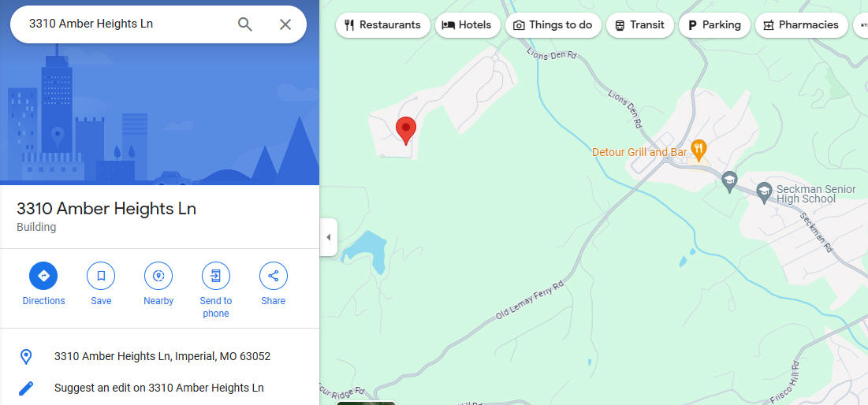Click Suggest an edit on 3310 Amber Heights Ln
The width and height of the screenshot is (868, 405).
pos(159,388)
